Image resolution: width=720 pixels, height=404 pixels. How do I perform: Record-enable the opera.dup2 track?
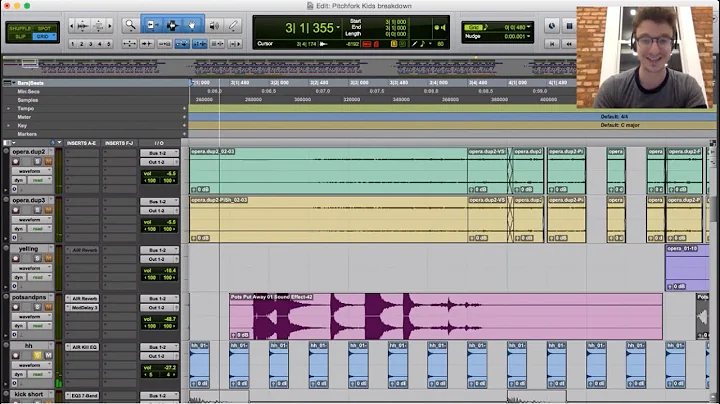16,162
